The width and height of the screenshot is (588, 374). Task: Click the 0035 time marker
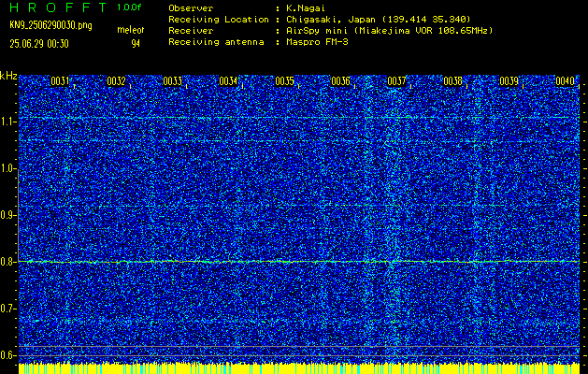pyautogui.click(x=284, y=81)
